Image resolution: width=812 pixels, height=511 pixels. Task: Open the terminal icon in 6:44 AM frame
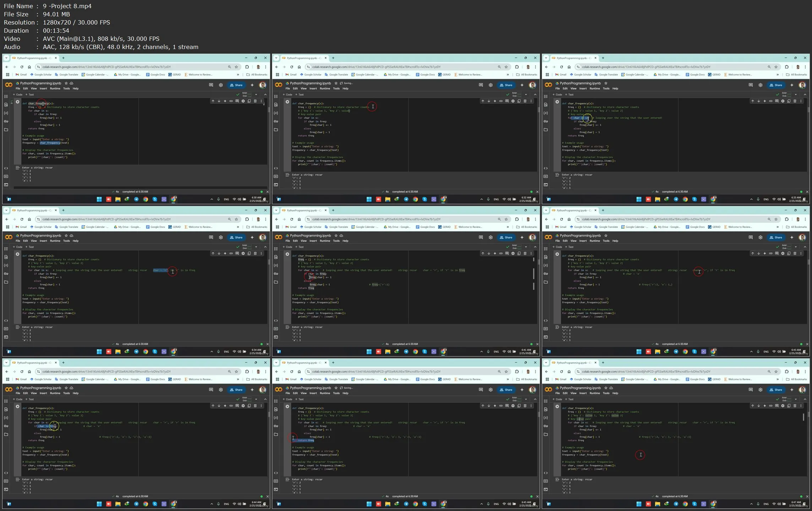(6, 489)
